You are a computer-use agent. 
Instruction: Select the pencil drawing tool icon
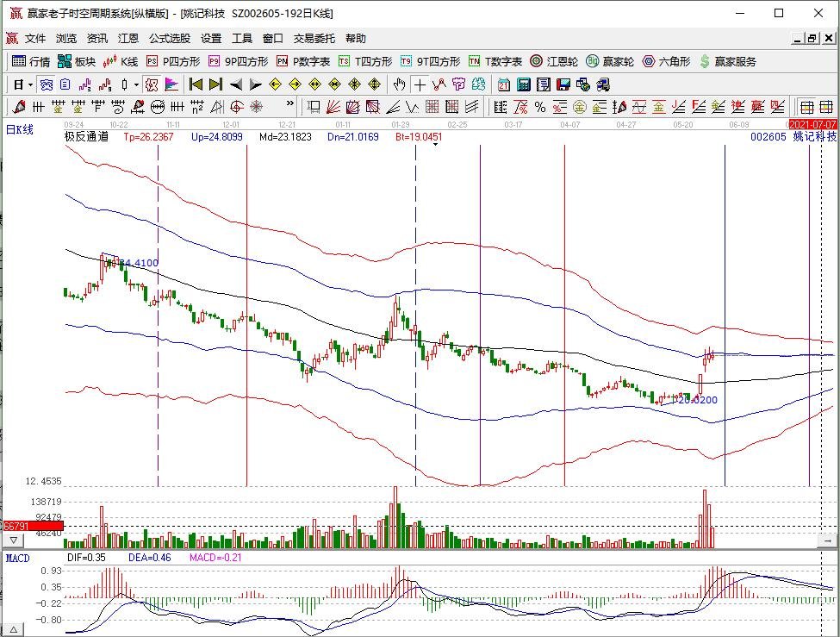[19, 107]
